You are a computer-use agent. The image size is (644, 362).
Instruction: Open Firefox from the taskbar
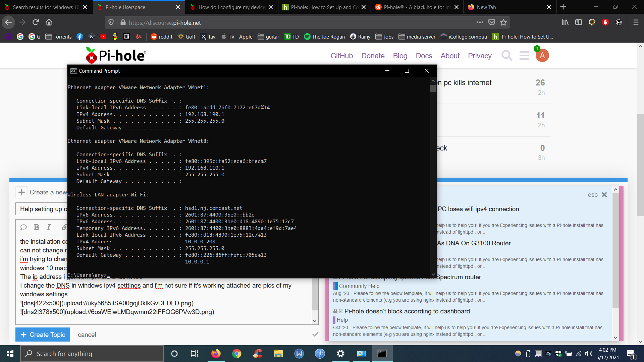(x=216, y=354)
